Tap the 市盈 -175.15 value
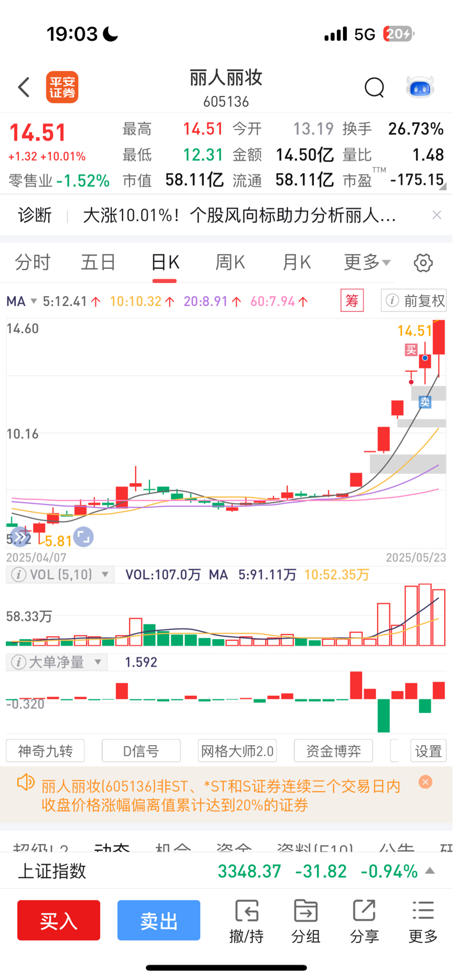Viewport: 453px width, 980px height. (x=418, y=180)
